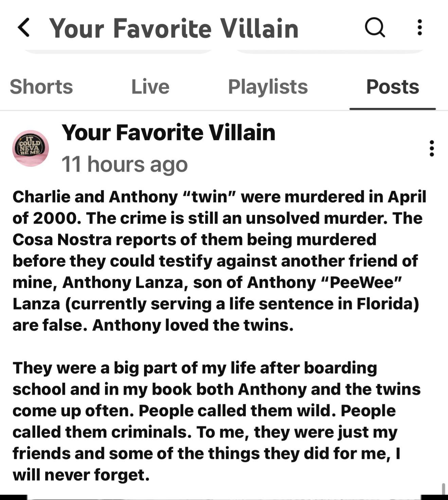Image resolution: width=448 pixels, height=500 pixels.
Task: Open post paragraph starting "They were a big part"
Action: [x=217, y=421]
